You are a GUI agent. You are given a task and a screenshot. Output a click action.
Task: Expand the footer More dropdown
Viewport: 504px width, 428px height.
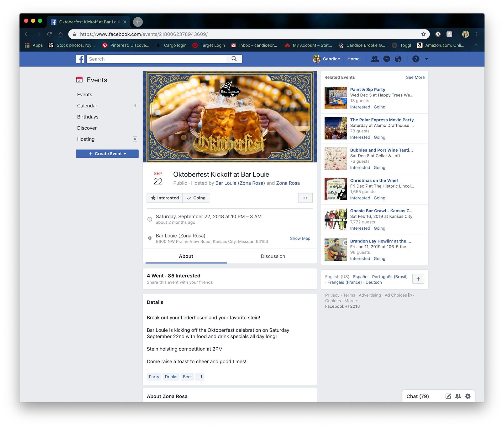351,301
